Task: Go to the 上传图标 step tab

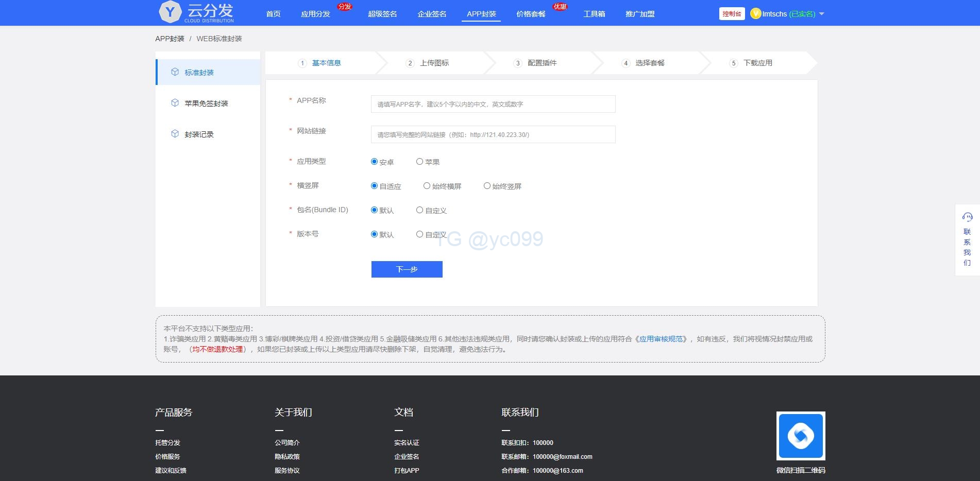Action: (433, 63)
